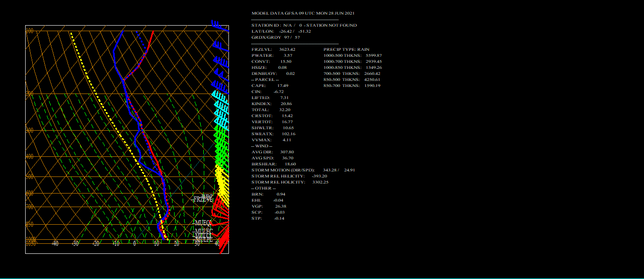The width and height of the screenshot is (644, 279).
Task: Click the CIN value -6.72
Action: click(x=279, y=91)
